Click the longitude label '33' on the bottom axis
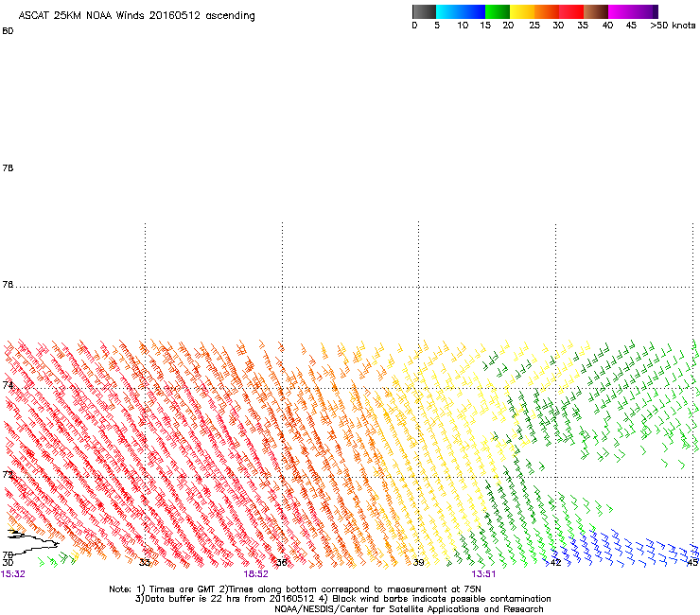This screenshot has width=700, height=615. click(145, 562)
